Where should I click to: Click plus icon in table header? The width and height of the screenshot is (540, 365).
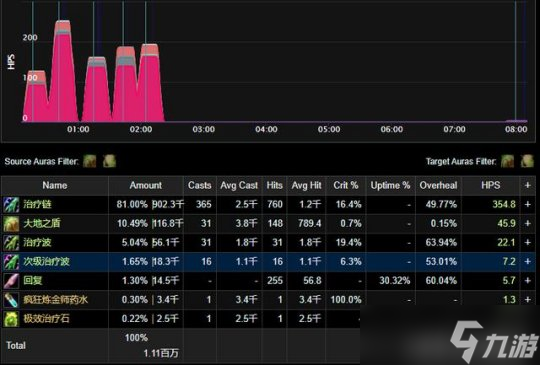click(x=528, y=186)
